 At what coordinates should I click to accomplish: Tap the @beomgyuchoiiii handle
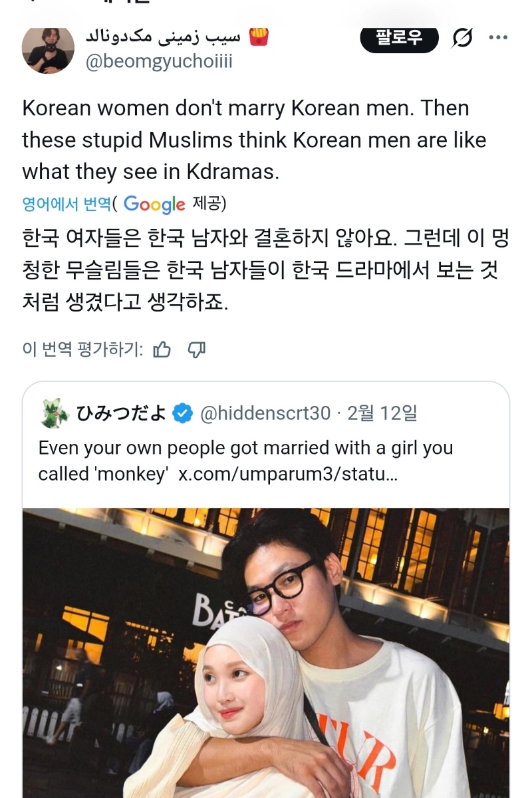(x=160, y=62)
